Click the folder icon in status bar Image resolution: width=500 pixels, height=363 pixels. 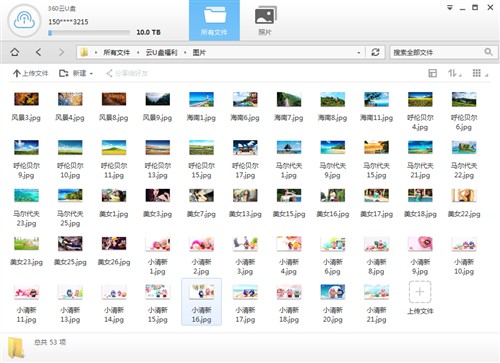point(17,348)
